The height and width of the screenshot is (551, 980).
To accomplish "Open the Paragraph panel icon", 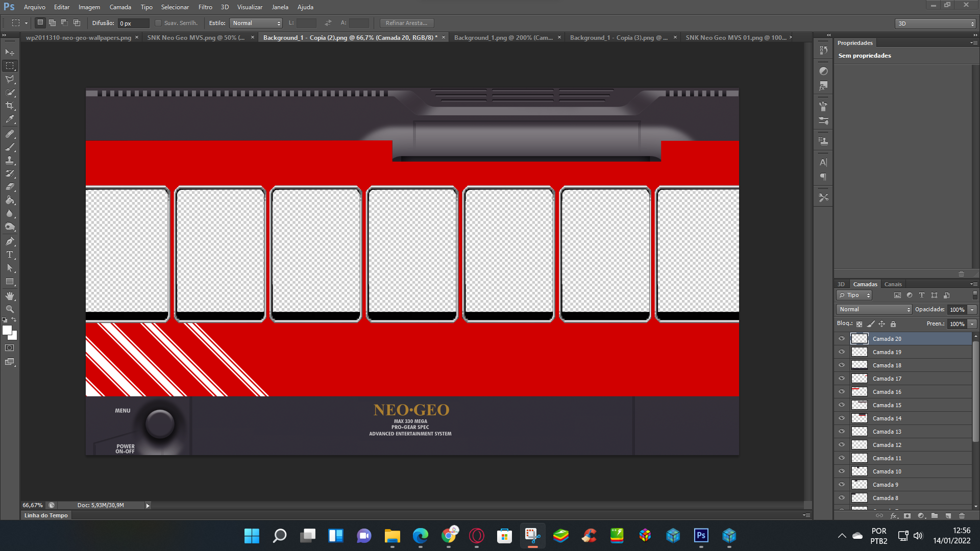I will 823,177.
